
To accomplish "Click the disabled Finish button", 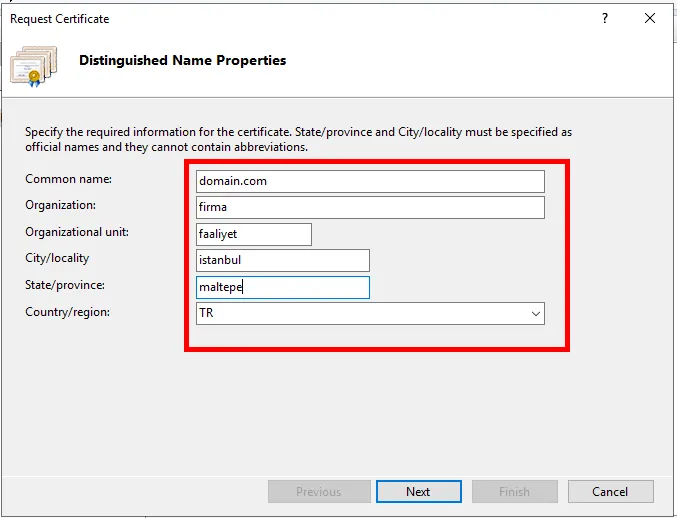I will (514, 491).
